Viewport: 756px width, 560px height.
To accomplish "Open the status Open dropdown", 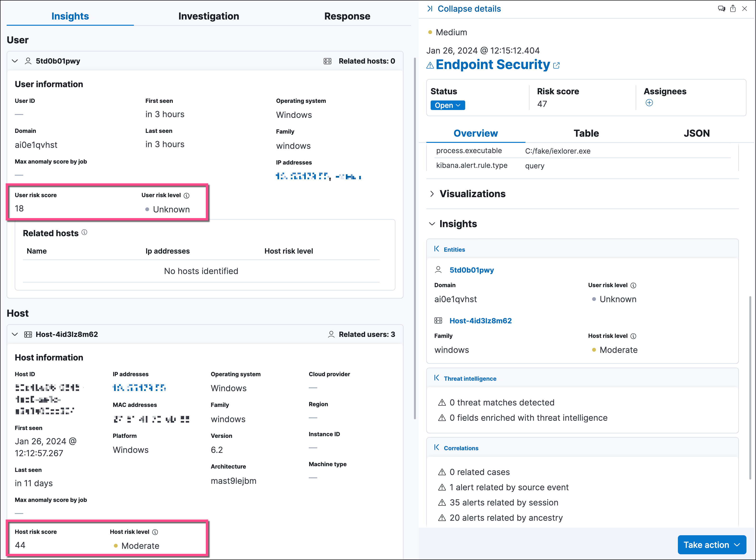I will [x=448, y=105].
